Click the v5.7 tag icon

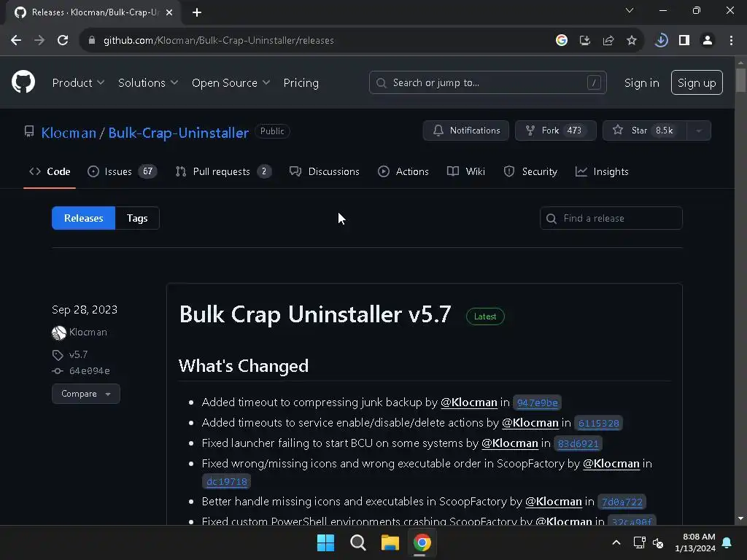[57, 355]
